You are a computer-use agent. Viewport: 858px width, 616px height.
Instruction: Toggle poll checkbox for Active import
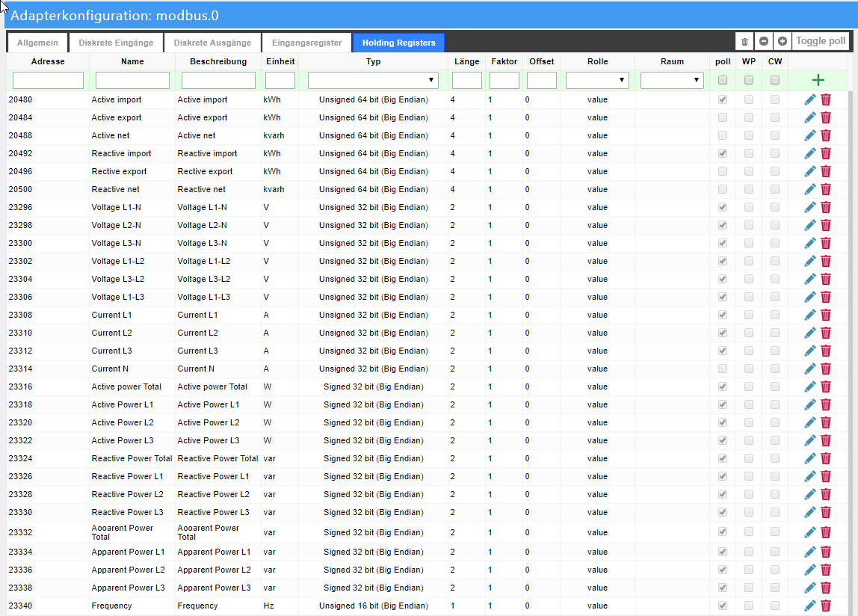[x=723, y=99]
